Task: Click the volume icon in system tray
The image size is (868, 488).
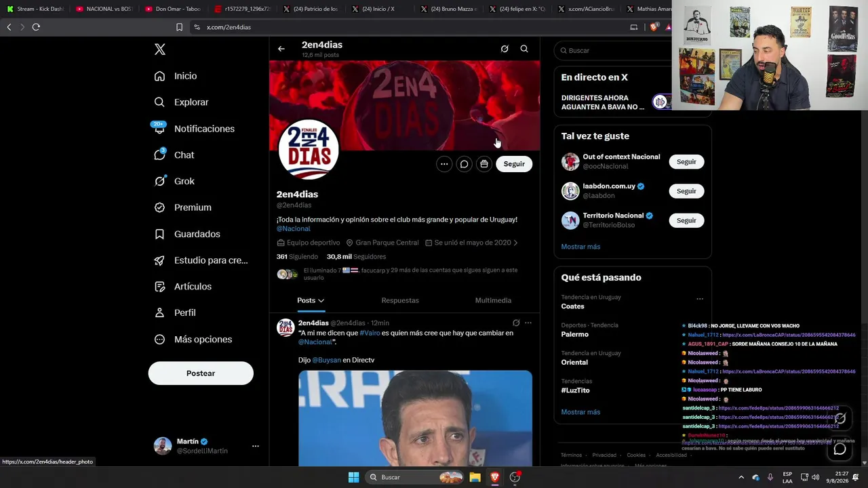Action: pyautogui.click(x=815, y=477)
